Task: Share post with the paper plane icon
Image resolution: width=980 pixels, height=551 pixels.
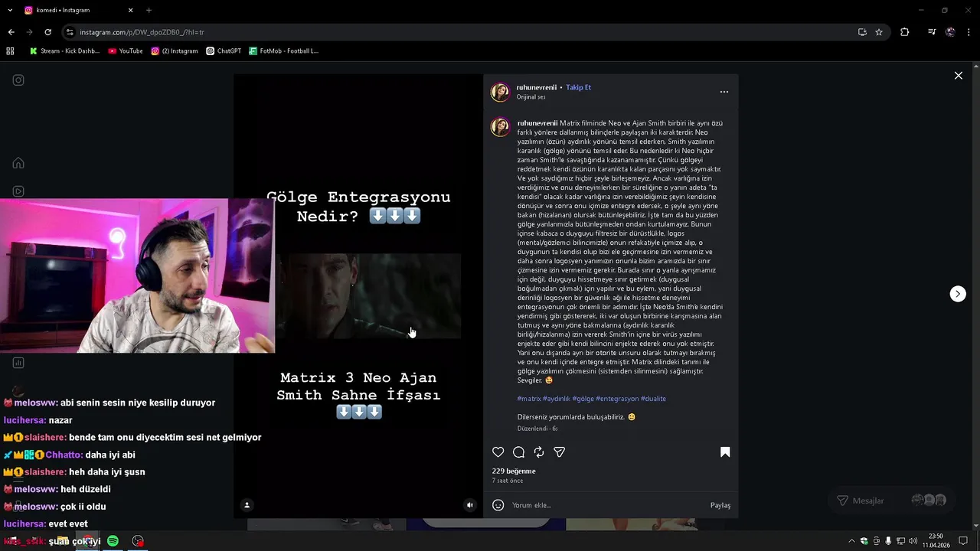Action: pos(560,452)
